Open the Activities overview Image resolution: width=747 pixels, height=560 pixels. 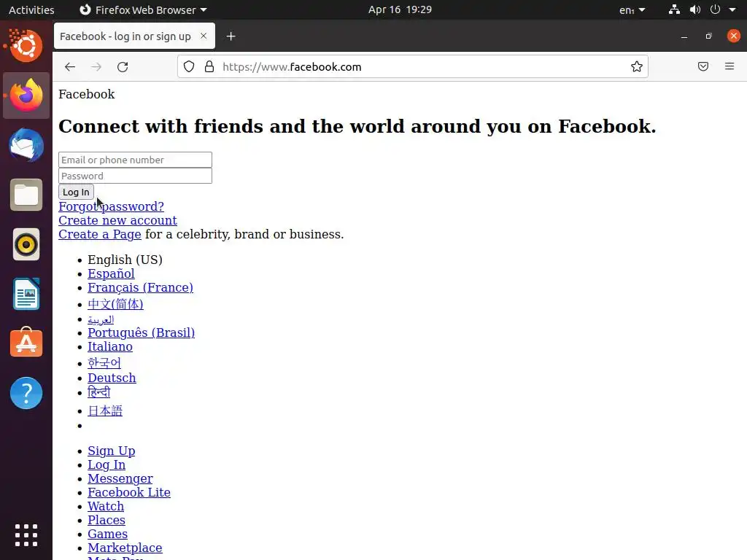tap(31, 10)
